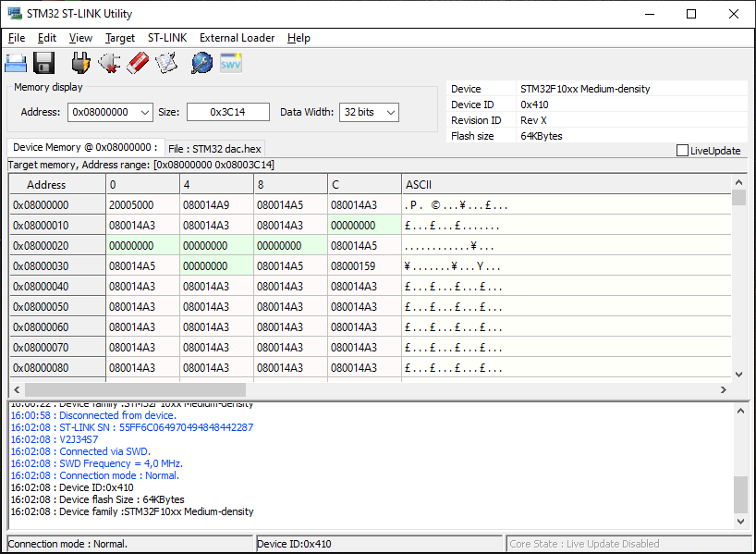Enable the LiveUpdate checkbox
This screenshot has height=554, width=756.
point(682,151)
